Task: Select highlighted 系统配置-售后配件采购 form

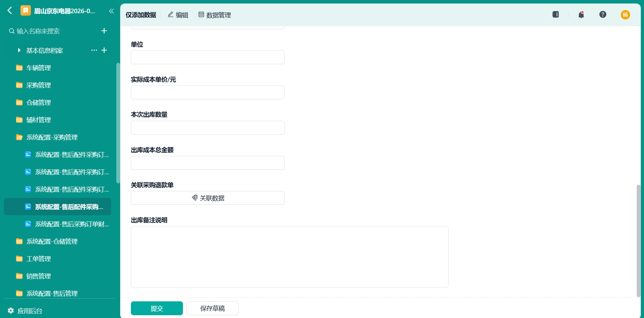Action: pos(58,207)
